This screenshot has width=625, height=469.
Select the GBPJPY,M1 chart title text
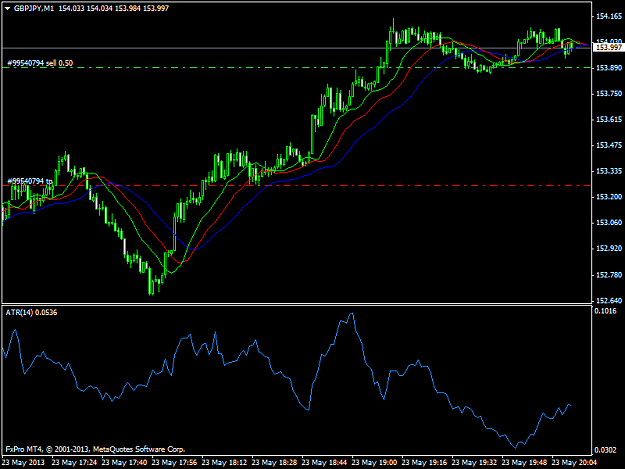[33, 8]
